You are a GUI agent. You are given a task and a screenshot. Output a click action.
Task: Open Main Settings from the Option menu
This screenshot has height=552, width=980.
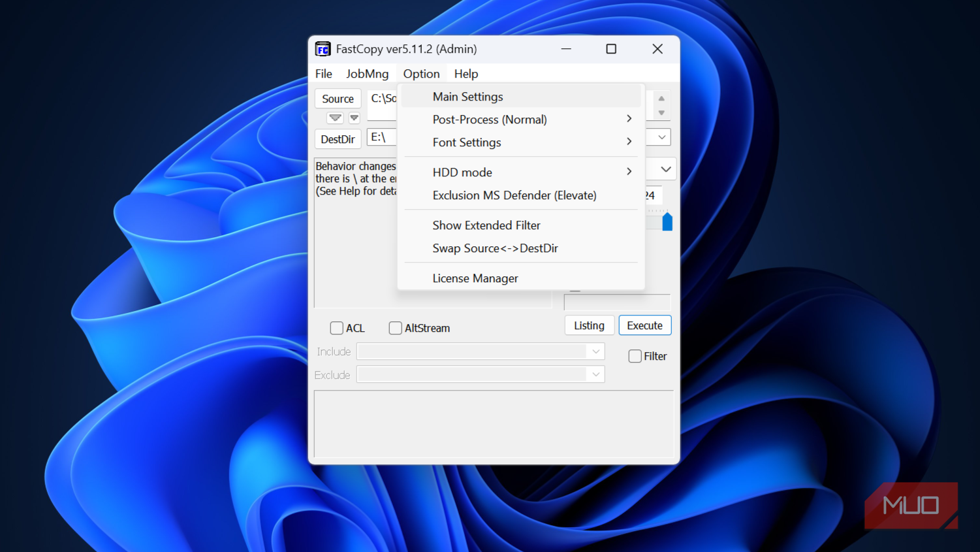pos(521,97)
